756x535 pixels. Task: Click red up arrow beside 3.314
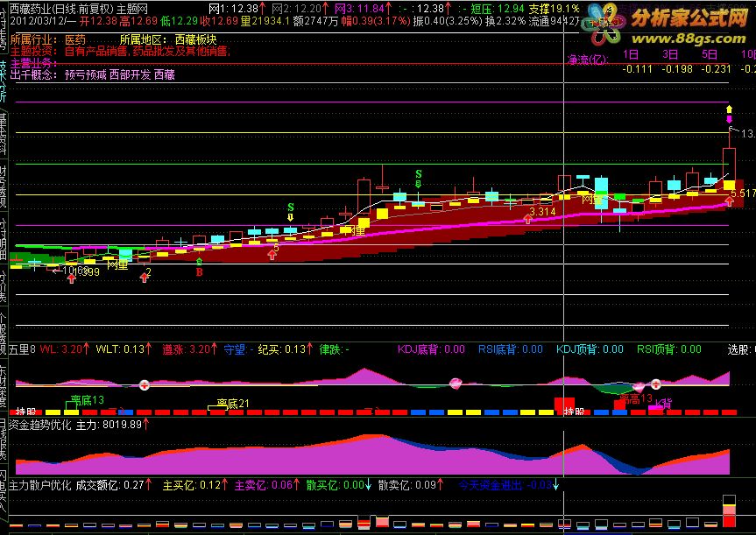[x=528, y=219]
